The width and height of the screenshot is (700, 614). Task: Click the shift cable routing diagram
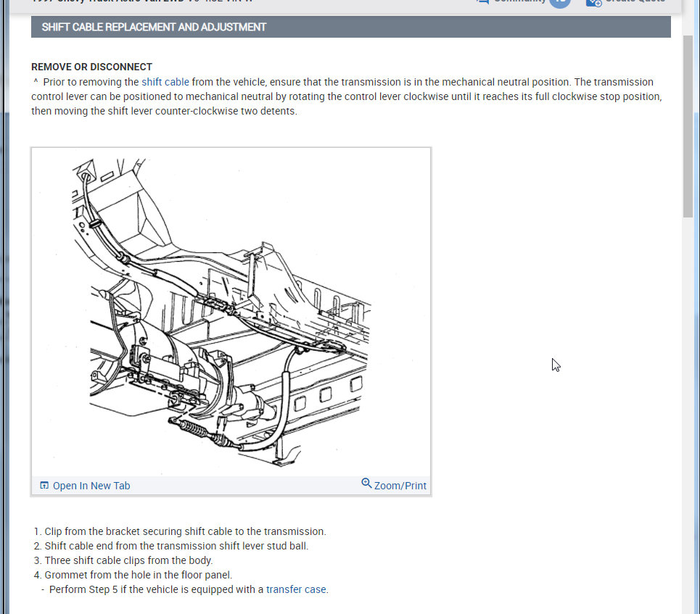coord(231,312)
